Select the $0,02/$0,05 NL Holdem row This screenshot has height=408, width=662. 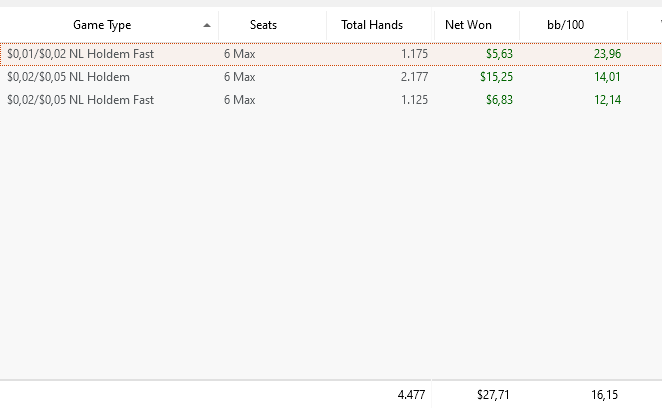[331, 77]
